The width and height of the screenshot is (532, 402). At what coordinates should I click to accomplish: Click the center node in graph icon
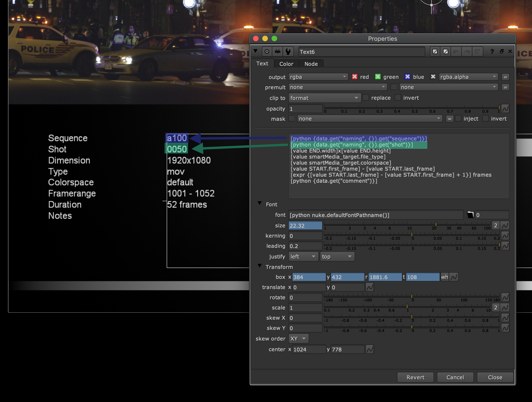pos(267,51)
